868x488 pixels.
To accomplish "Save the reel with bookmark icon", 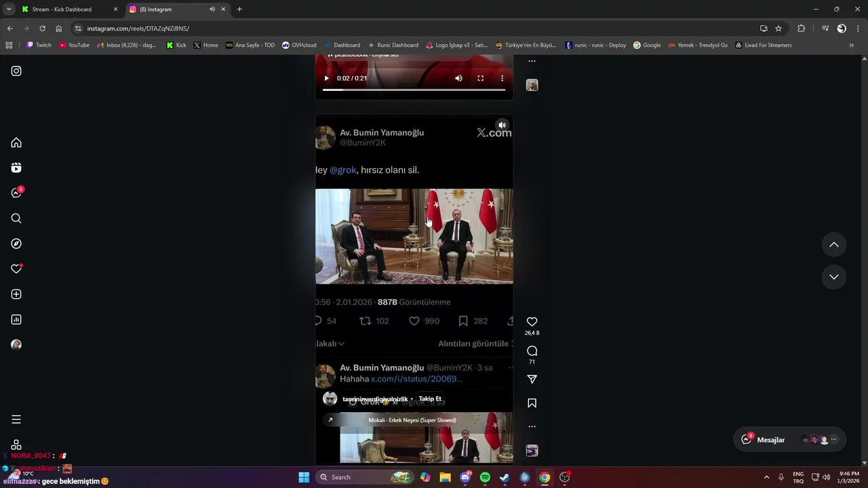I will pos(532,403).
